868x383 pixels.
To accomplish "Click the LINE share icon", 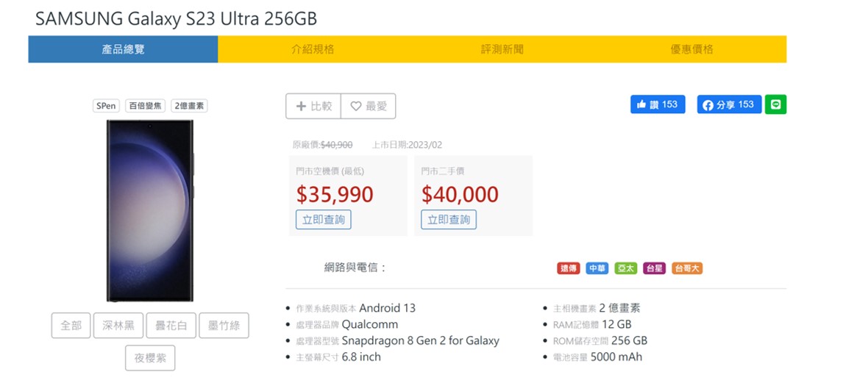I will point(775,104).
